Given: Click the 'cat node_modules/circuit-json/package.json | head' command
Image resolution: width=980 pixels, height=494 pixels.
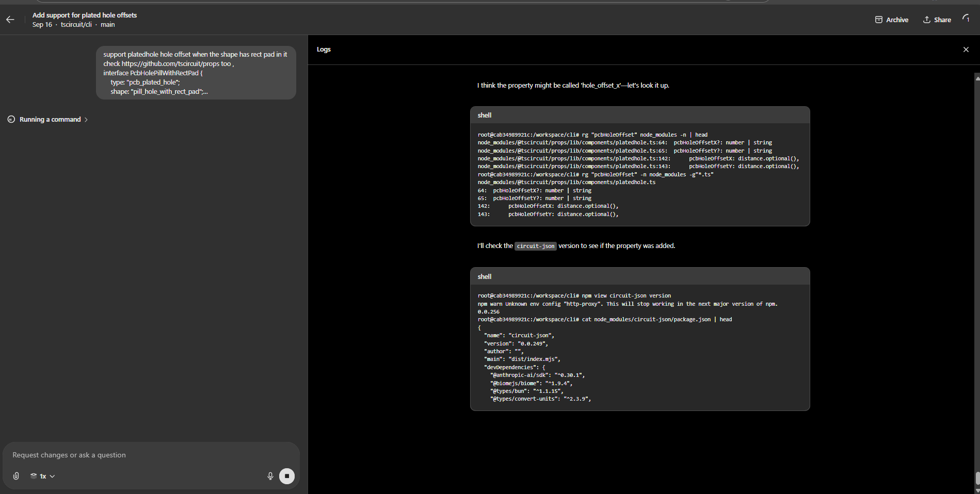Looking at the screenshot, I should (657, 319).
